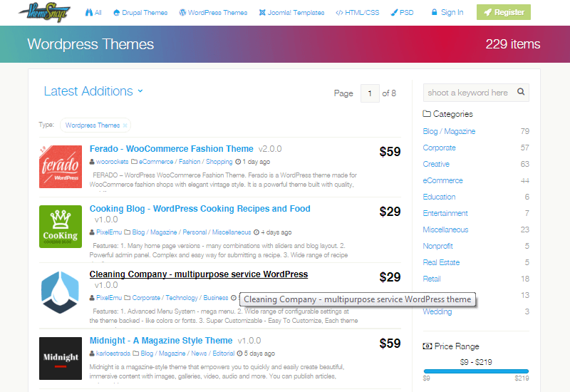Expand the Latest Additions sort dropdown
This screenshot has width=570, height=392.
point(93,91)
